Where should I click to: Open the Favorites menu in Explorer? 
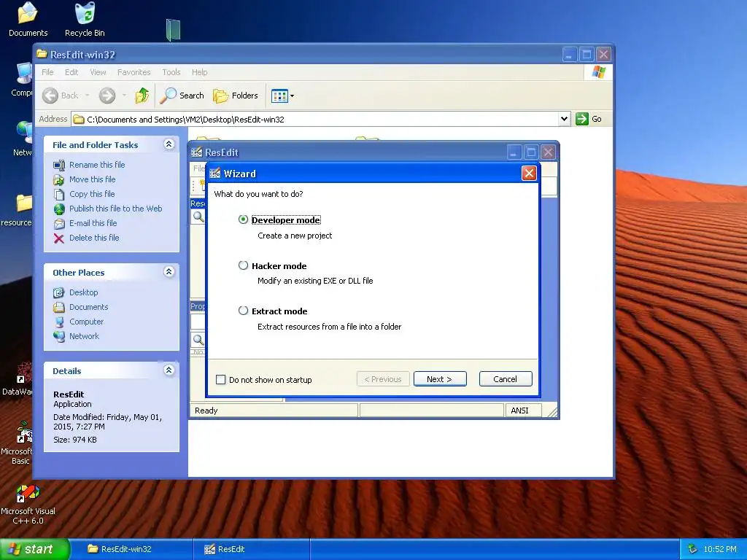(x=134, y=72)
